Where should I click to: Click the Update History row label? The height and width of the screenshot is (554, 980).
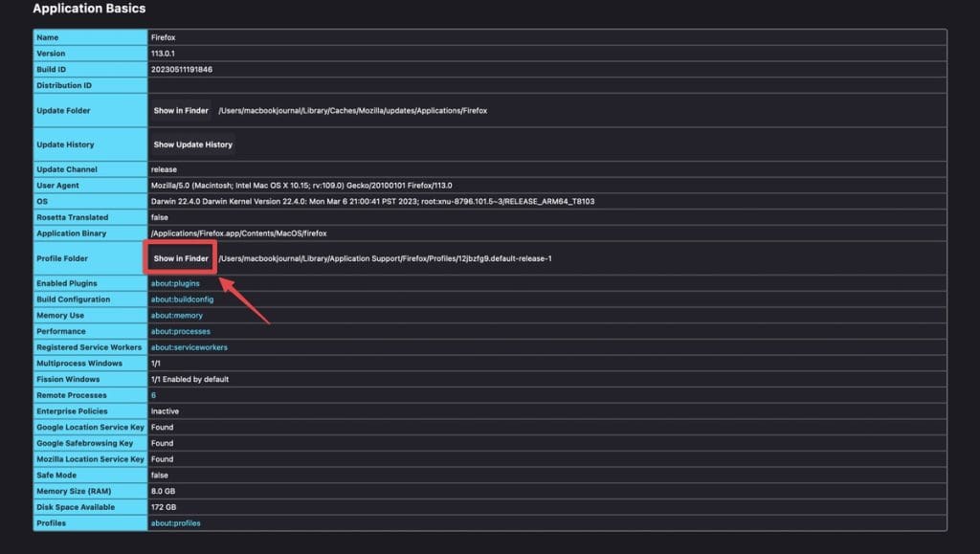coord(65,144)
